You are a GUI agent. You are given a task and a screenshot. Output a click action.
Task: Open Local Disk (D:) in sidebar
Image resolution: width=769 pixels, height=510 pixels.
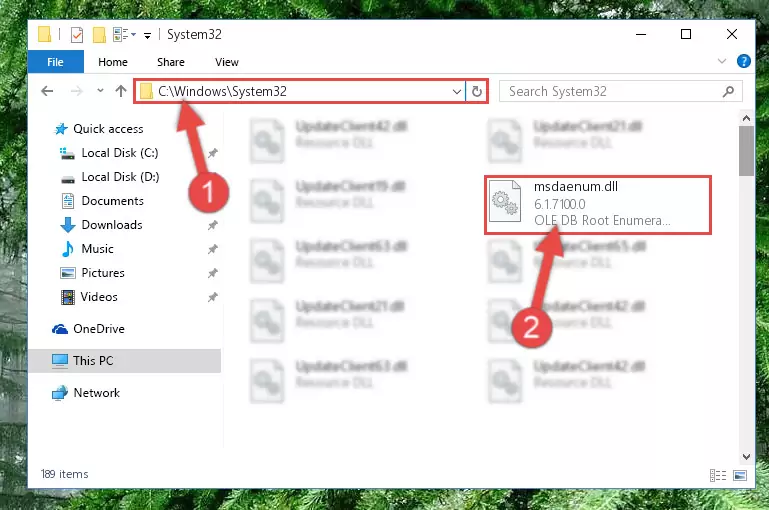(x=120, y=177)
